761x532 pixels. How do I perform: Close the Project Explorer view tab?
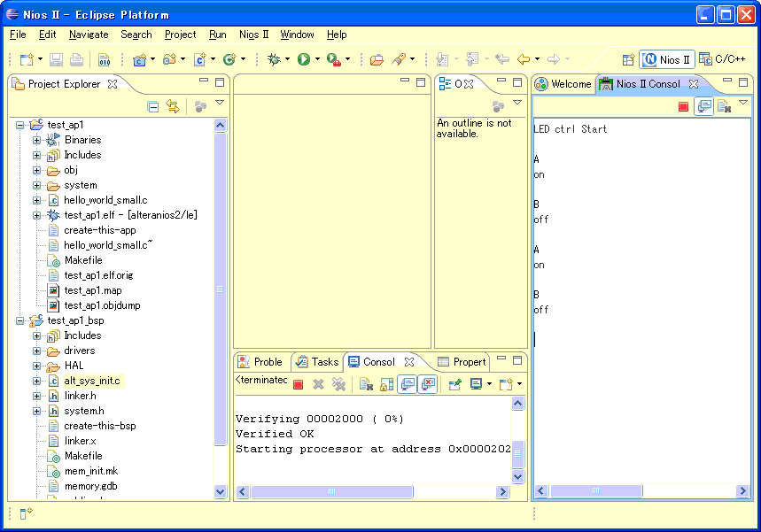pyautogui.click(x=113, y=84)
